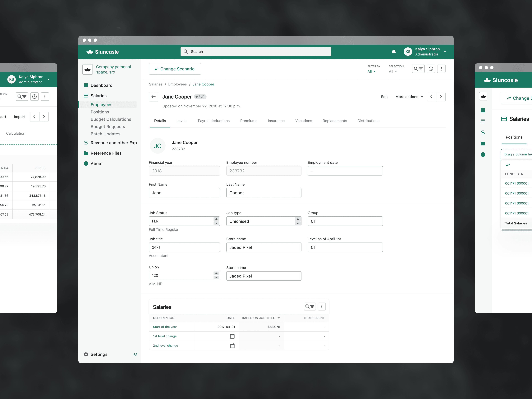Click inside the First Name field
The image size is (532, 399).
point(184,193)
